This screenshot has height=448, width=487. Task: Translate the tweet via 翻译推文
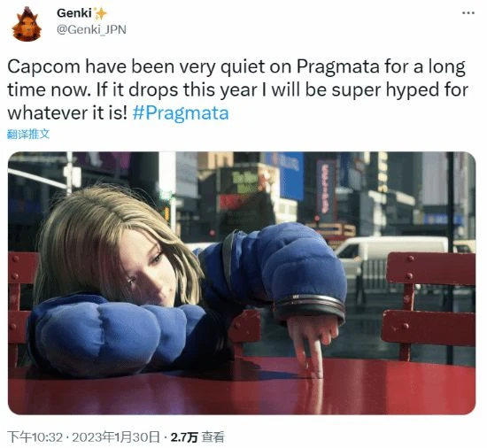[x=28, y=134]
